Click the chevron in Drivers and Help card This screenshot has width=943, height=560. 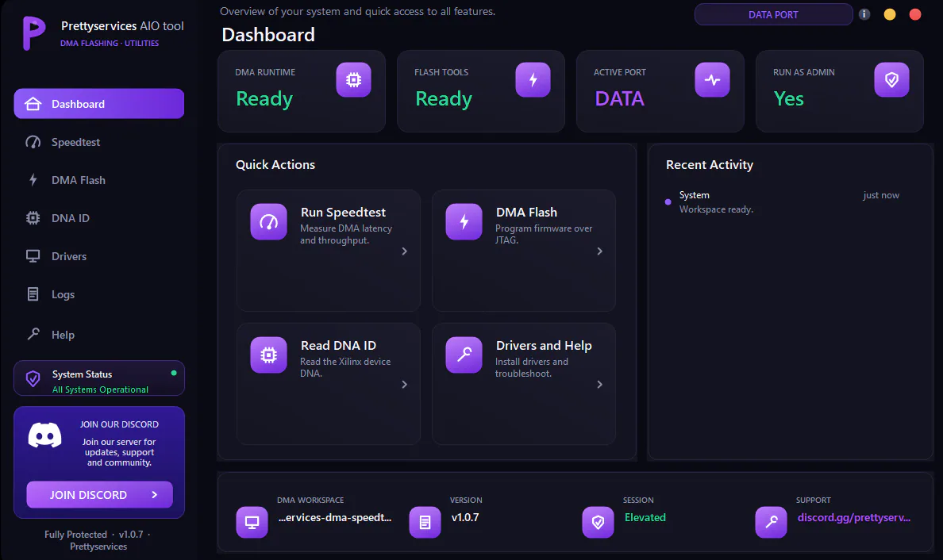[x=599, y=385]
